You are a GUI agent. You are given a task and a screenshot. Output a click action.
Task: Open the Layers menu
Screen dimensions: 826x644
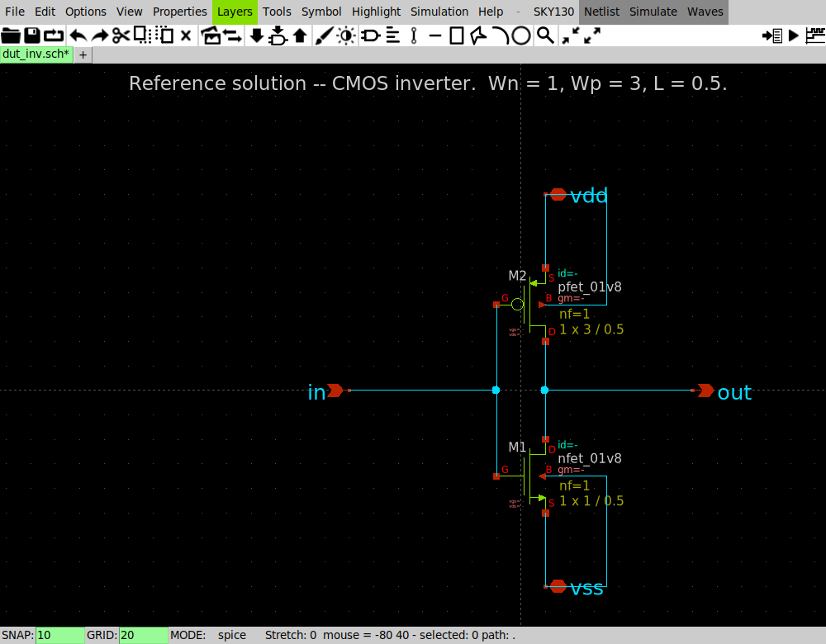(235, 12)
